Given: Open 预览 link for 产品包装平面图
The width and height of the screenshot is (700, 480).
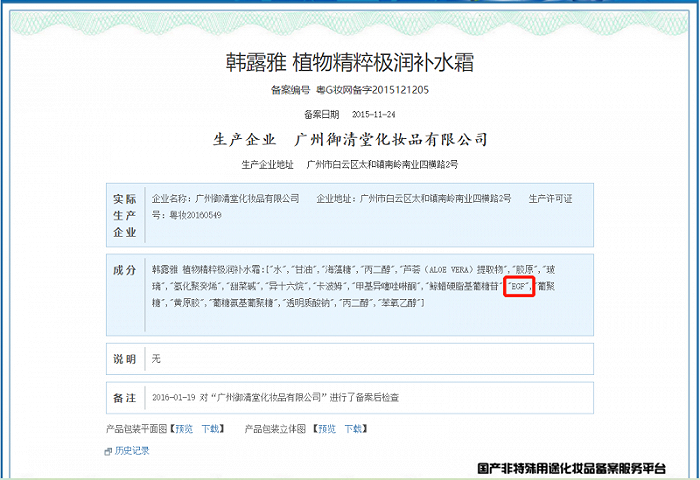Looking at the screenshot, I should point(184,429).
